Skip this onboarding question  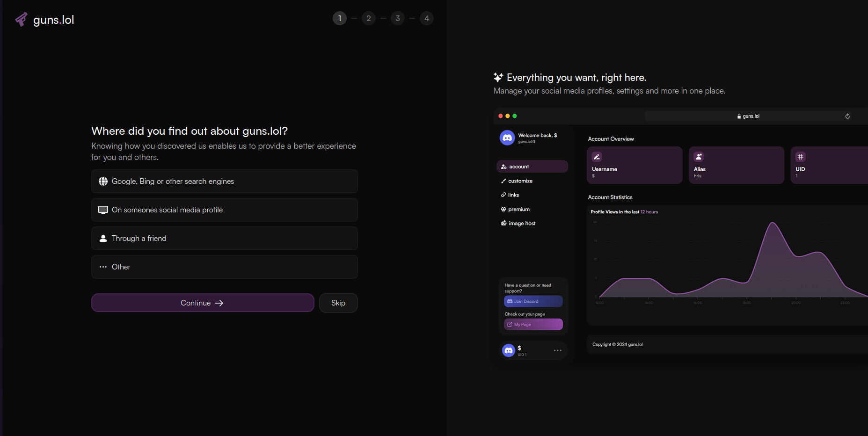click(338, 303)
